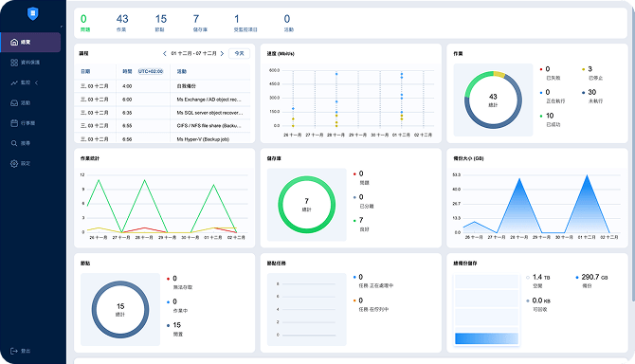This screenshot has height=364, width=635.
Task: Click the 43 jobs summary counter
Action: (122, 23)
